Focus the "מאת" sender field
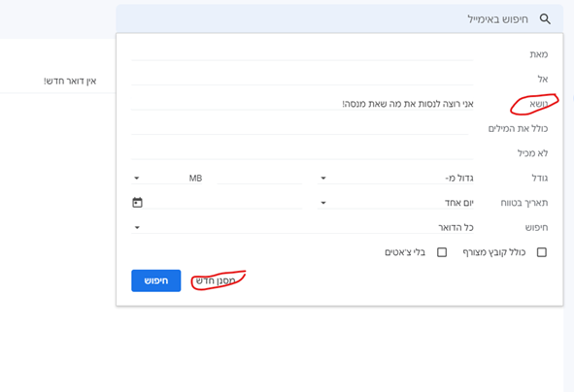The height and width of the screenshot is (392, 574). (302, 54)
